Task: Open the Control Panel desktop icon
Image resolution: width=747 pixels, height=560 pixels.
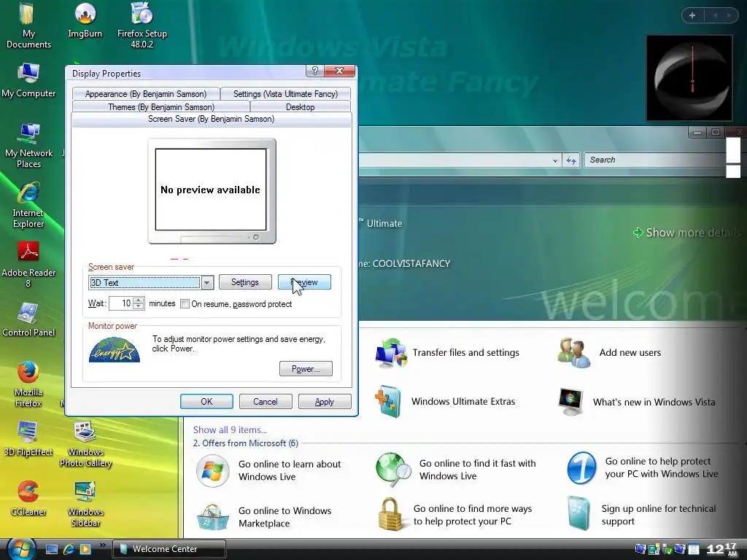Action: [28, 319]
